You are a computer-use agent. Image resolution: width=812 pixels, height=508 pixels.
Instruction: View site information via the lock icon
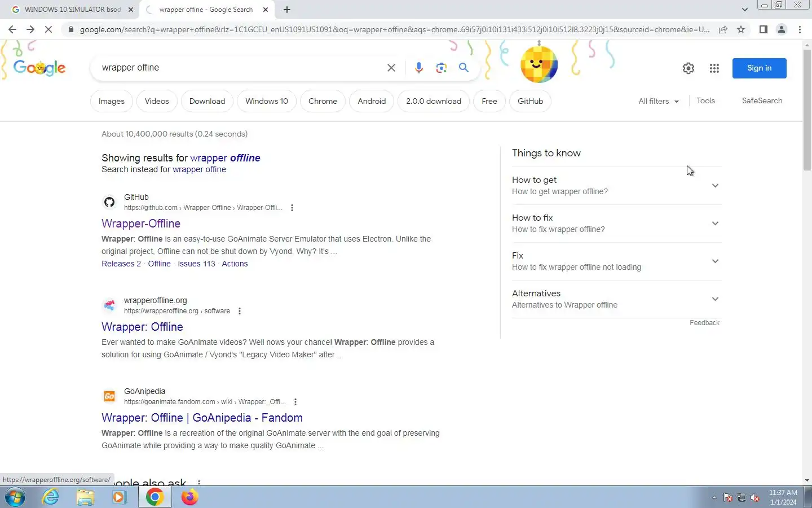click(x=70, y=29)
